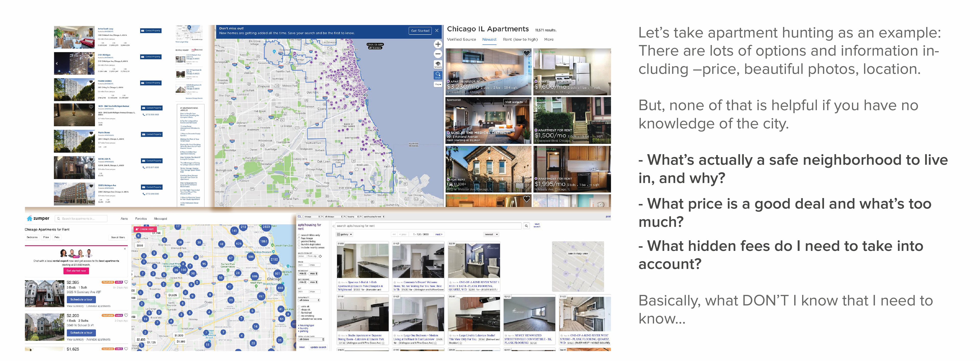Favorite the $2,395 Seminary Ave listing heart
This screenshot has width=980, height=361.
point(126,282)
